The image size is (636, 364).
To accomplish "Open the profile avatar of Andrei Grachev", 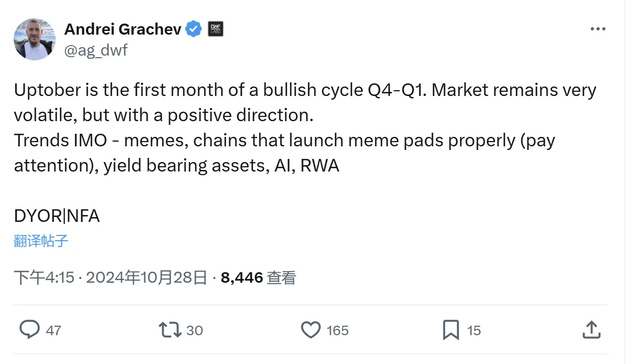I will tap(34, 39).
